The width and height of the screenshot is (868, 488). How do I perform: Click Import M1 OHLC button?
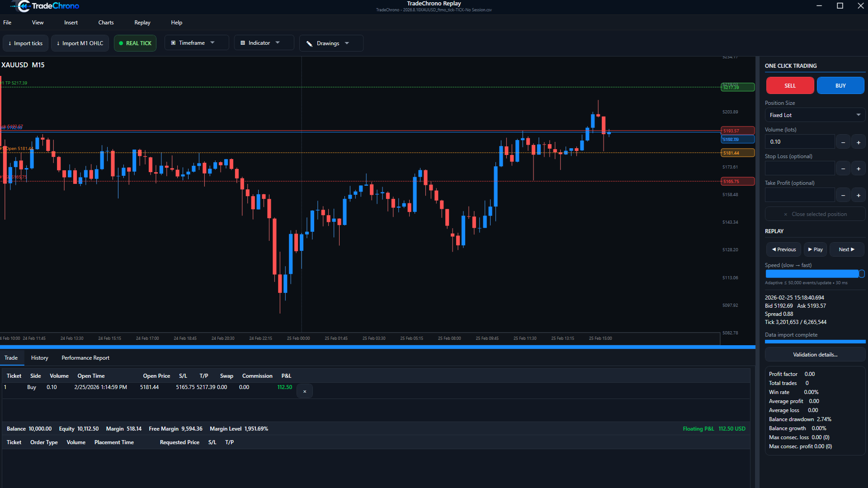coord(80,43)
